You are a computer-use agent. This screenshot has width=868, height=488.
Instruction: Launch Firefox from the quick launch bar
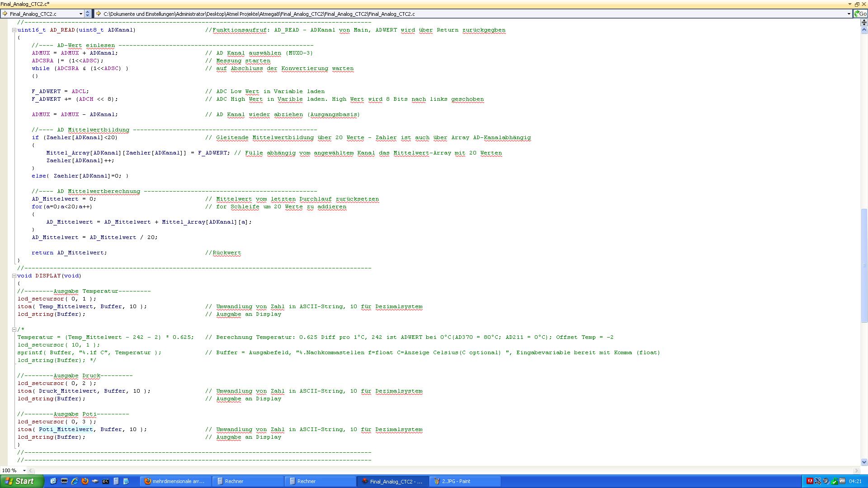coord(85,481)
